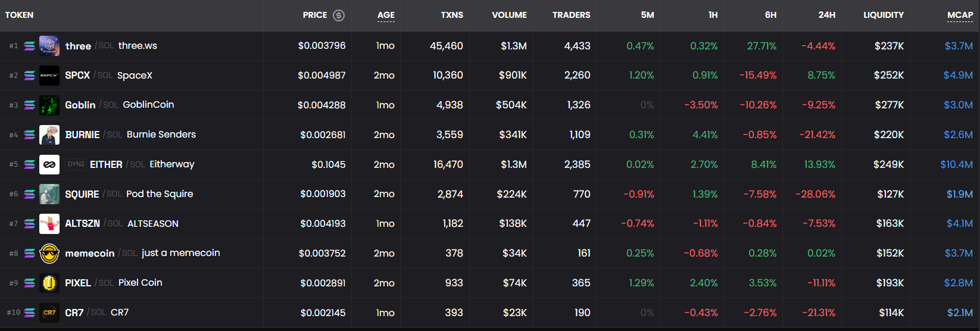Click the $10.4M market cap value
Image resolution: width=980 pixels, height=331 pixels.
(x=956, y=164)
